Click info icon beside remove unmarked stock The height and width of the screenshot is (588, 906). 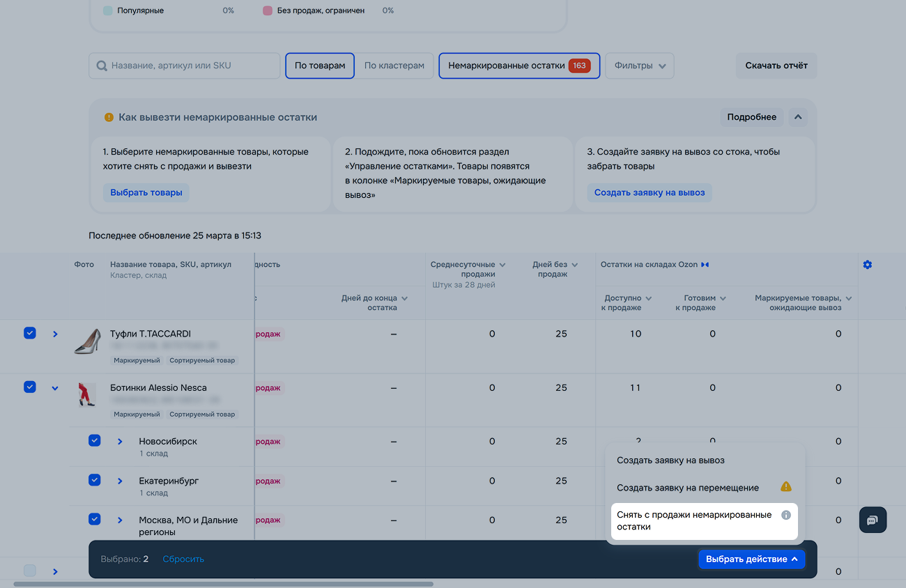785,515
